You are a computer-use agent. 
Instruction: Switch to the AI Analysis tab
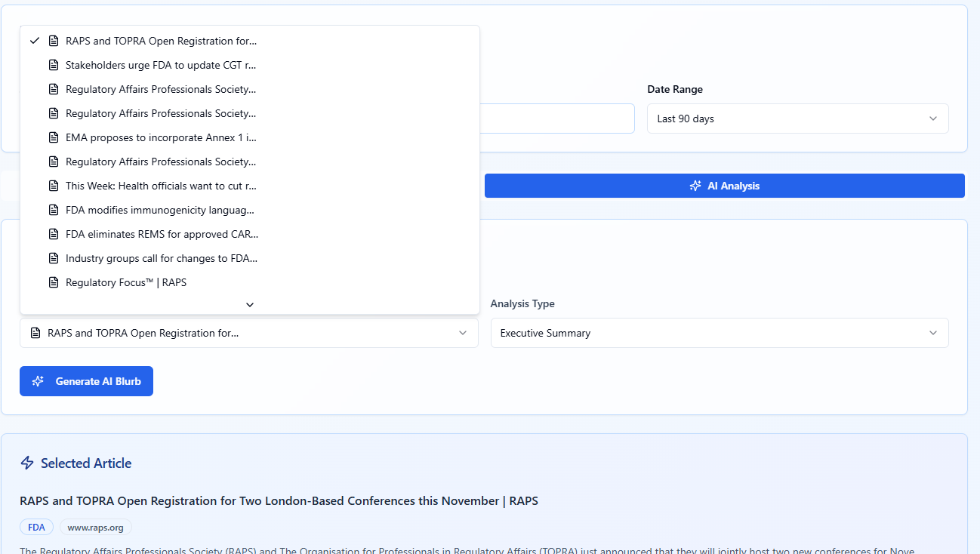coord(724,186)
